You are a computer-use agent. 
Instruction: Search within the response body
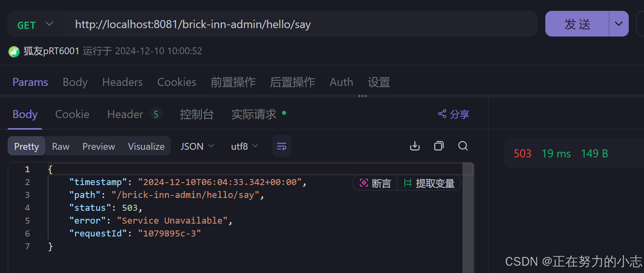(463, 146)
